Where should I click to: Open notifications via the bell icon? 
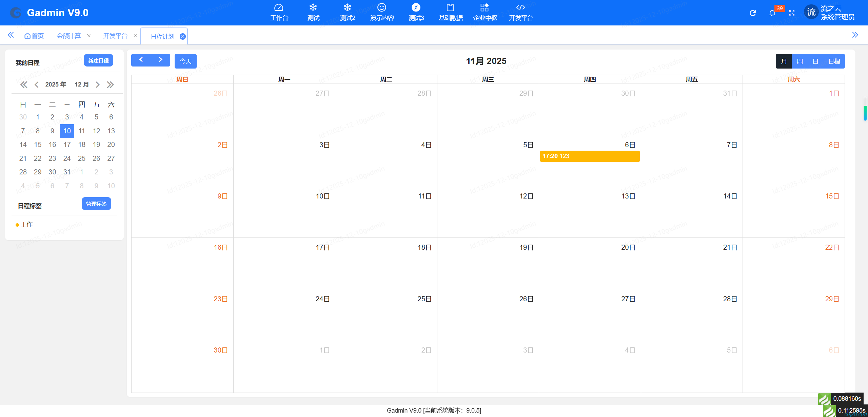(x=772, y=13)
